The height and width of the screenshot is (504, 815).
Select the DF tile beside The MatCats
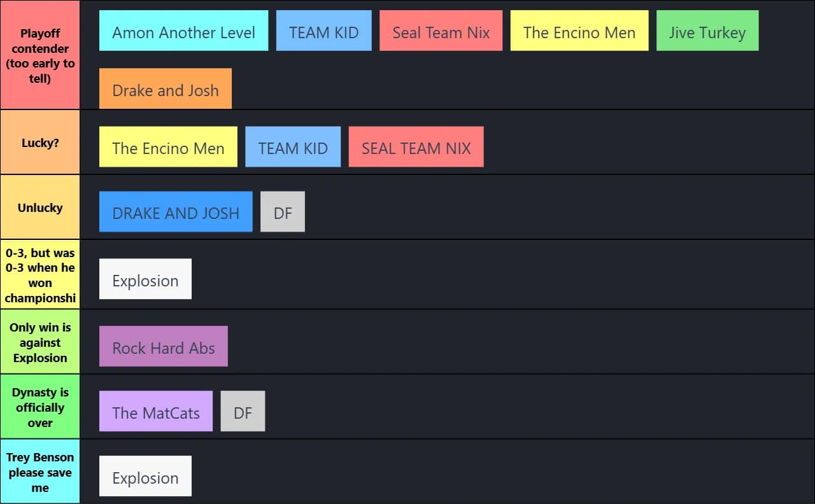click(243, 411)
